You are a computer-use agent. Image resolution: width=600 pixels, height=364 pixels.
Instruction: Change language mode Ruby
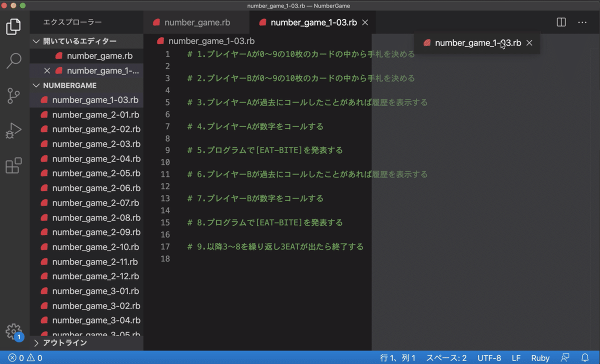coord(540,358)
